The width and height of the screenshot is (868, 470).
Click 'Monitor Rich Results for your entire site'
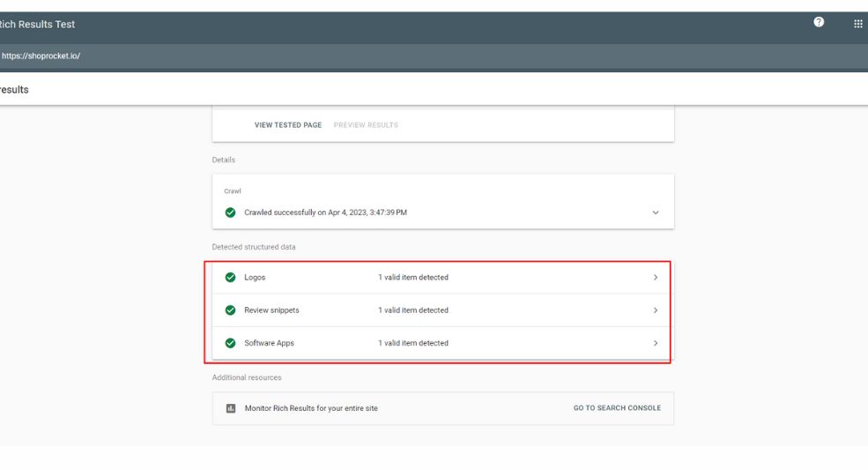[311, 408]
